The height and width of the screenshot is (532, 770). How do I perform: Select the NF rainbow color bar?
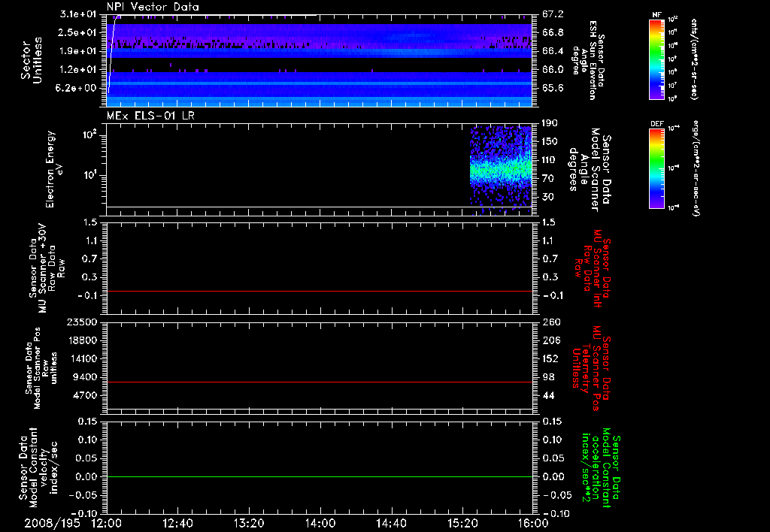(x=657, y=59)
